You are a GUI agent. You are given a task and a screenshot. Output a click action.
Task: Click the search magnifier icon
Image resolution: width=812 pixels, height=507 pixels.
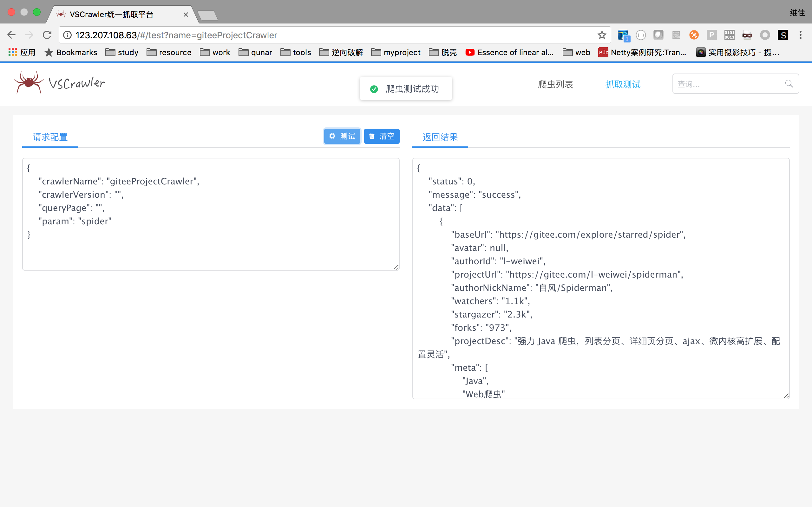[x=789, y=84]
